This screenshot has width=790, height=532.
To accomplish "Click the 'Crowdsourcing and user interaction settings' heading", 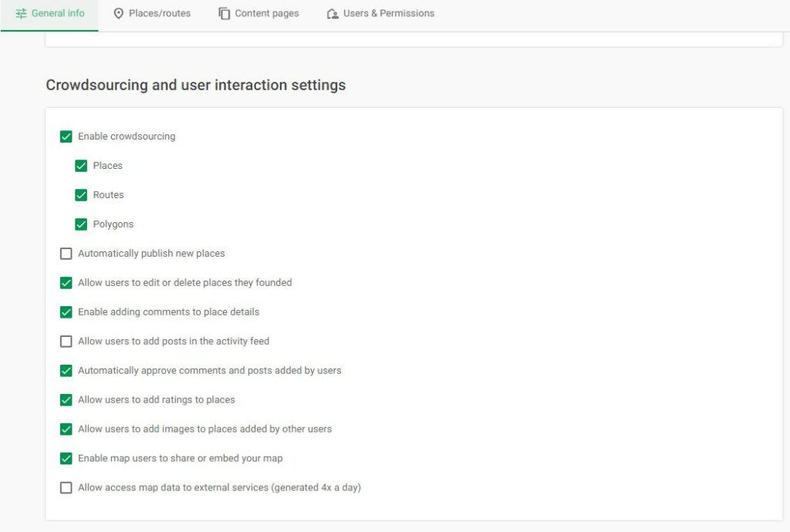I will click(x=195, y=85).
